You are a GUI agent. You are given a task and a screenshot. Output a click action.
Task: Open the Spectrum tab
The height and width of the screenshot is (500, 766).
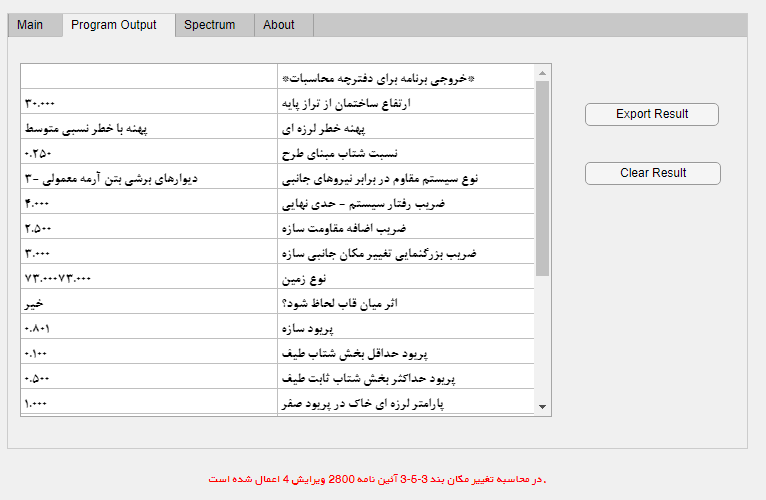(209, 25)
